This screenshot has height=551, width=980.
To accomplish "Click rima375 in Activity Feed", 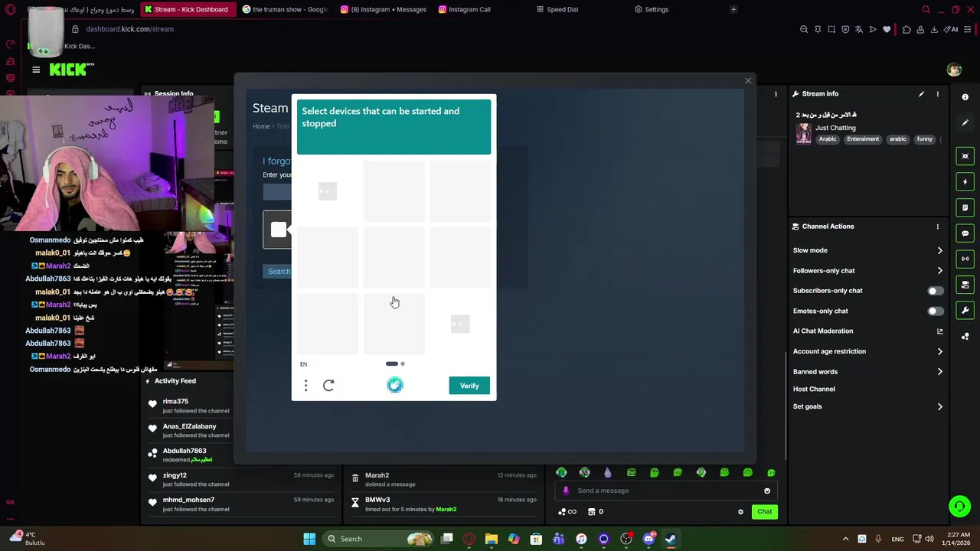I will click(175, 401).
